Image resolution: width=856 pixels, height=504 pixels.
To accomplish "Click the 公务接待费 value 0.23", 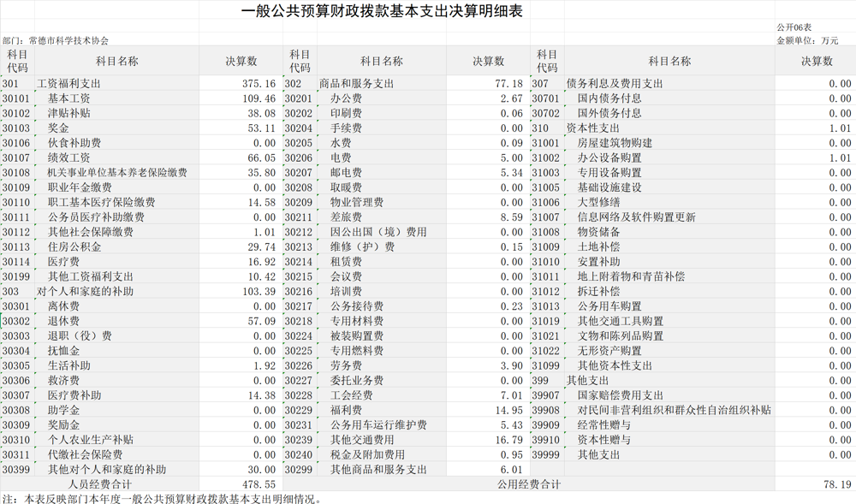I will point(512,306).
